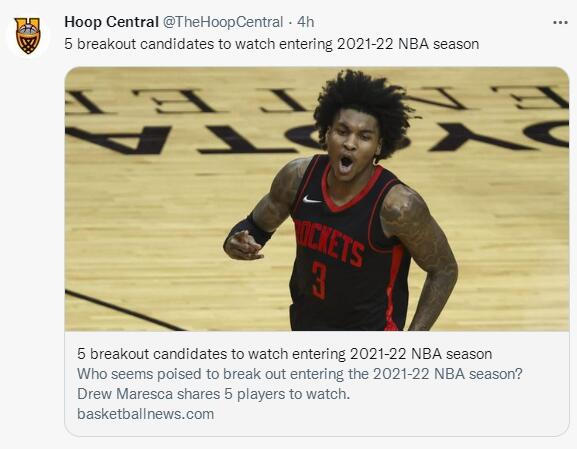
Task: Click the Nike swoosh on the player's jersey
Action: [x=311, y=199]
